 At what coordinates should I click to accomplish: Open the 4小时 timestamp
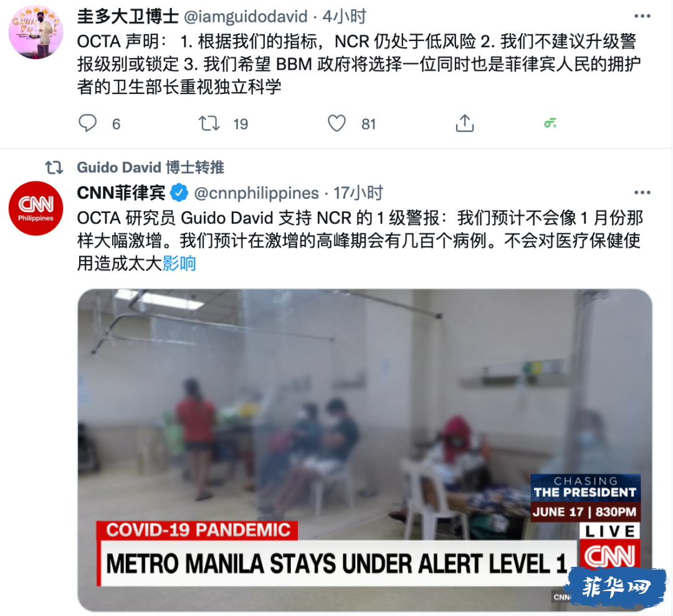[x=344, y=17]
